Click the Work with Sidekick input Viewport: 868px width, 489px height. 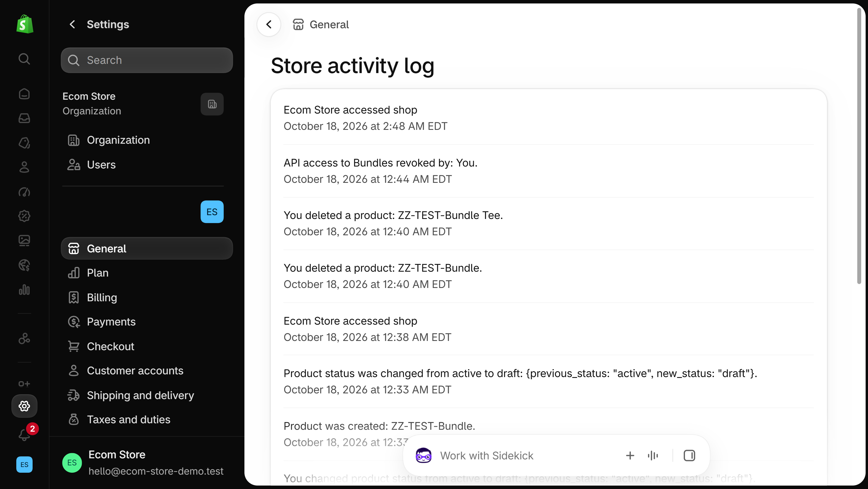487,456
